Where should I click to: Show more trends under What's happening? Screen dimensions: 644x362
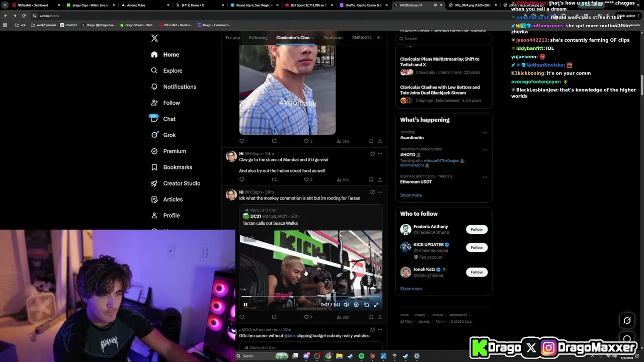click(x=411, y=195)
